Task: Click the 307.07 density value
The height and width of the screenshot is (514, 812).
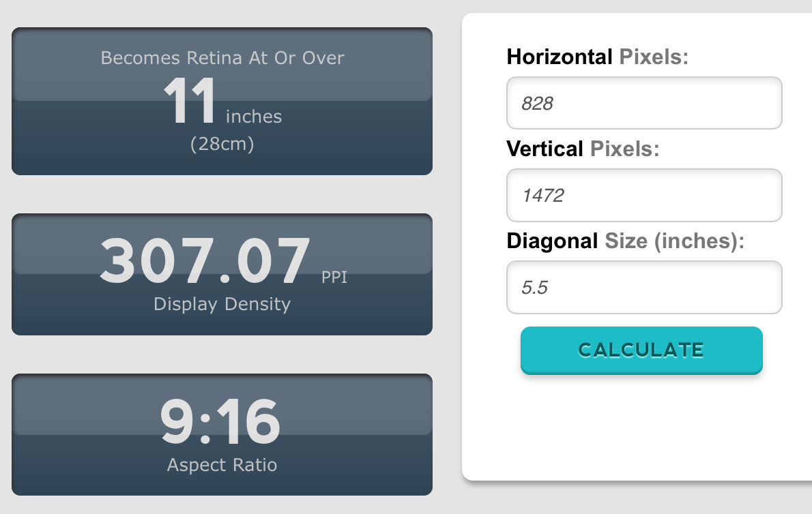Action: pyautogui.click(x=205, y=260)
